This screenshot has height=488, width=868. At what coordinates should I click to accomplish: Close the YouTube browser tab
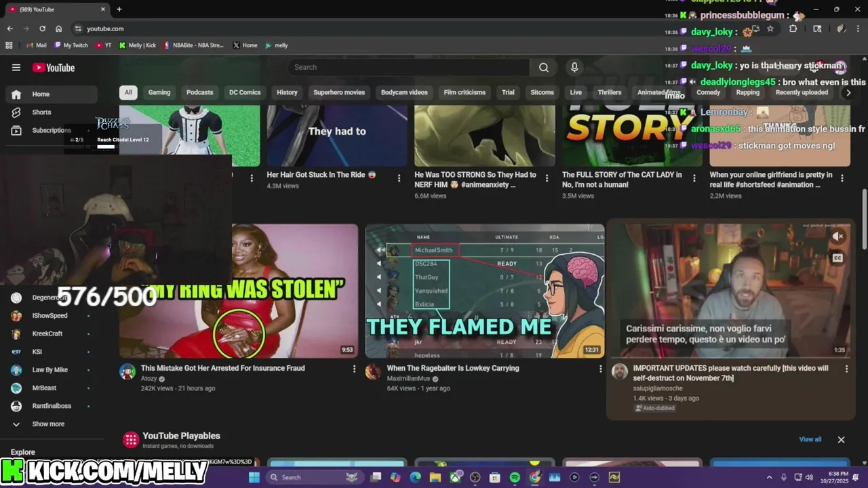click(103, 9)
